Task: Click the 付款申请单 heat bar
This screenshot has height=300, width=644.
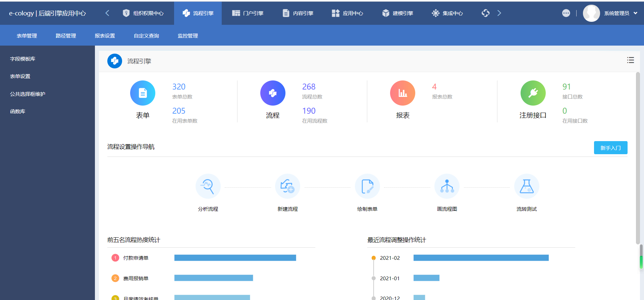Action: [x=235, y=258]
